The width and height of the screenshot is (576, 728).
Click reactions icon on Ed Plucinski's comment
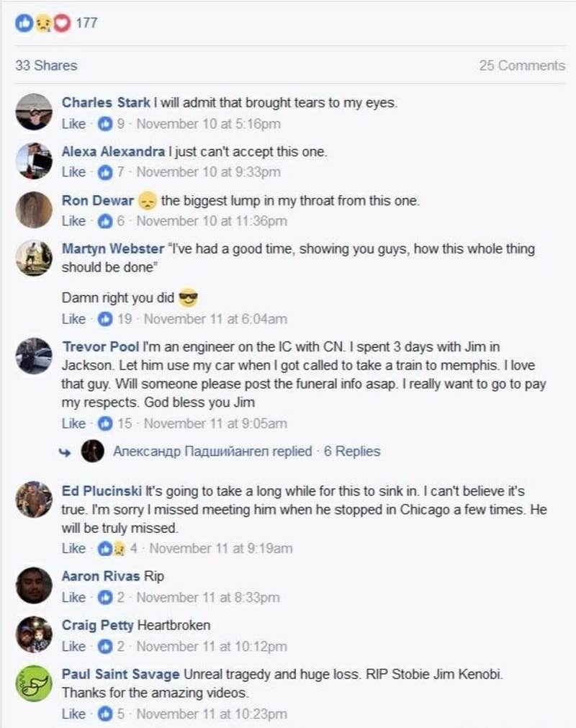110,549
